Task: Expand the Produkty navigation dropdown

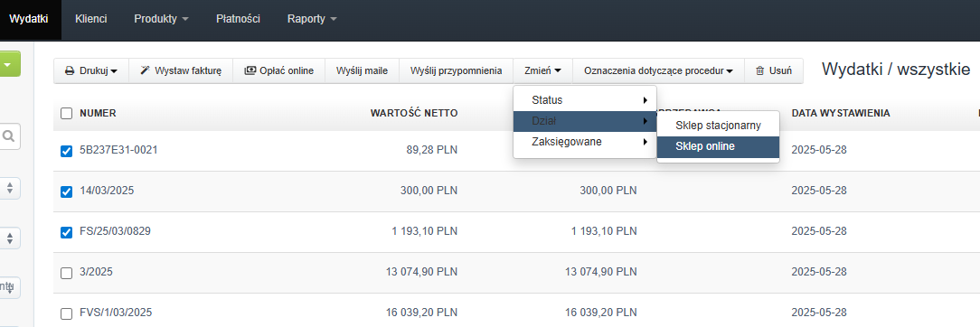Action: click(x=161, y=19)
